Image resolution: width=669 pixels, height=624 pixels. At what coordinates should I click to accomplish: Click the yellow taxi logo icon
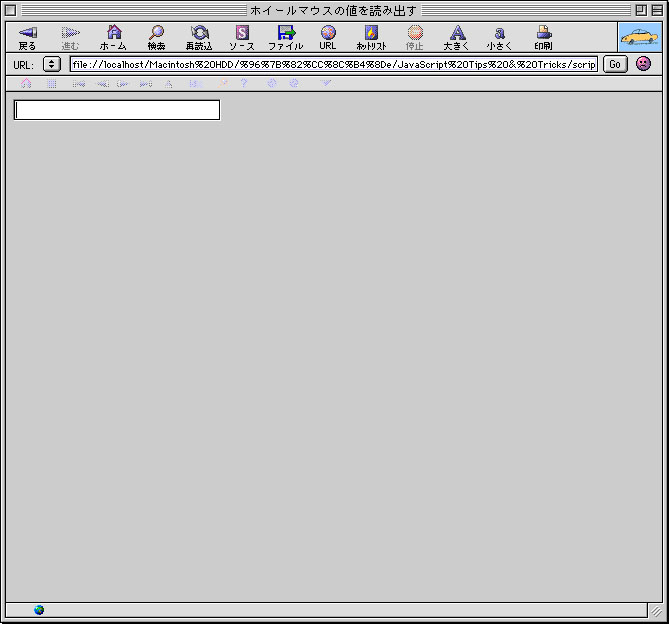[x=640, y=38]
